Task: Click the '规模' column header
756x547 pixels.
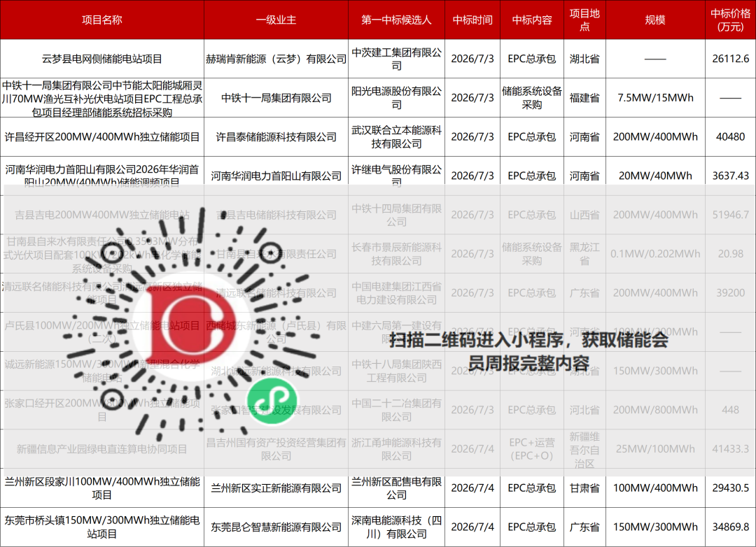Action: tap(655, 20)
